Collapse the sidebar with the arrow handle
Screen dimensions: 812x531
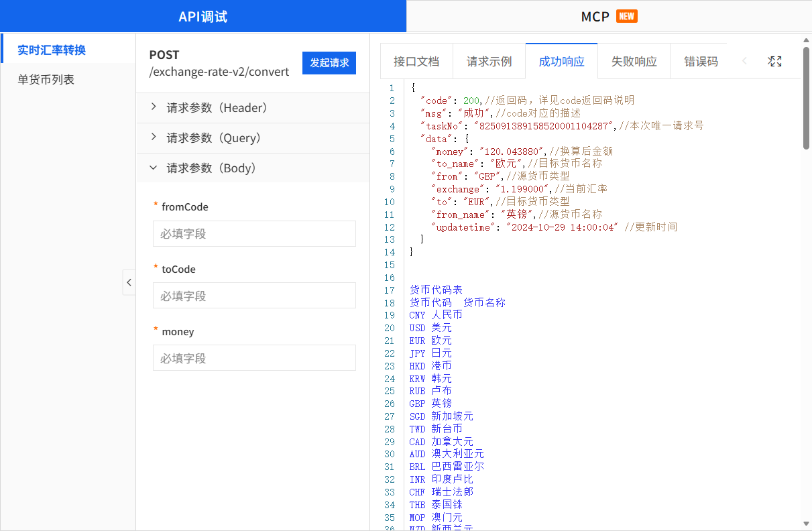(x=129, y=282)
